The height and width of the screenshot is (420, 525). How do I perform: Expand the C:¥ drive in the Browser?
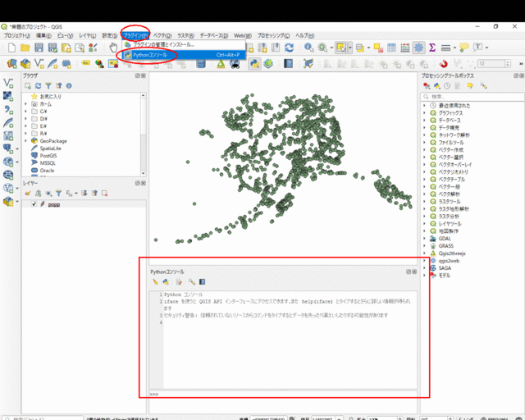pos(25,112)
